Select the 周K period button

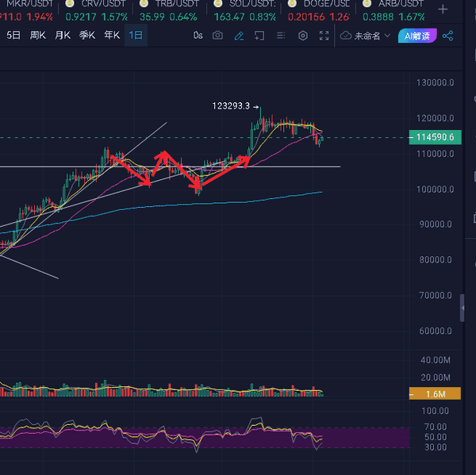(38, 36)
